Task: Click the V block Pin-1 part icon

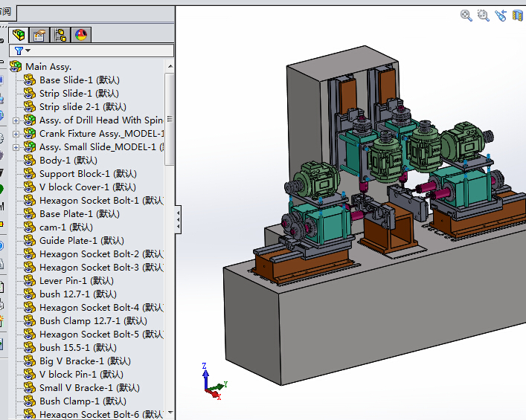Action: [30, 375]
